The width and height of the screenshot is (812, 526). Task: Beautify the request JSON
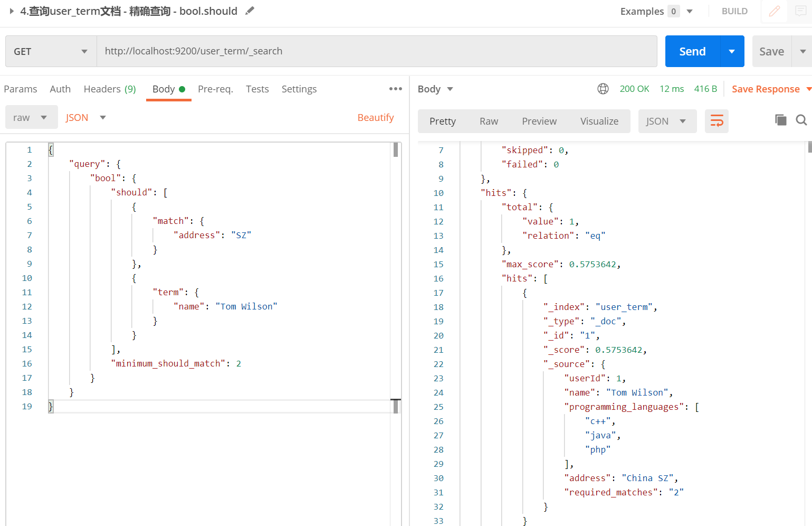click(376, 117)
